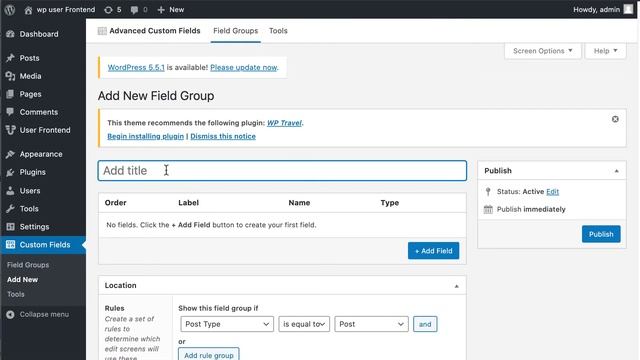Open the Post Type rule dropdown

tap(227, 324)
